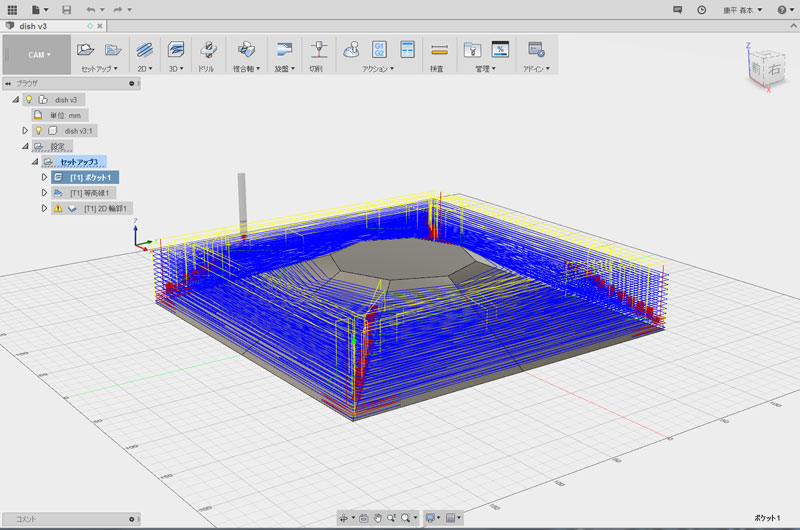Collapse the 設定 setups node
800x530 pixels.
coord(25,146)
